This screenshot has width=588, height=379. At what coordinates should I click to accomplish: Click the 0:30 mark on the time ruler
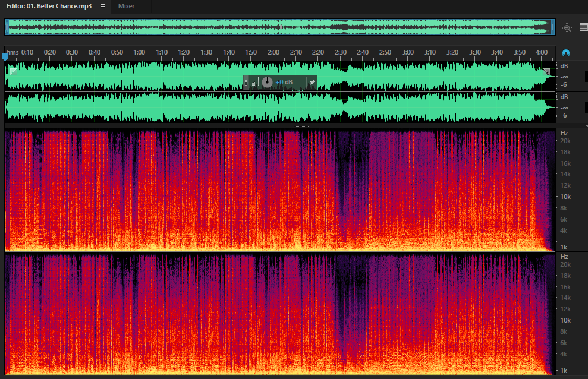tap(71, 52)
